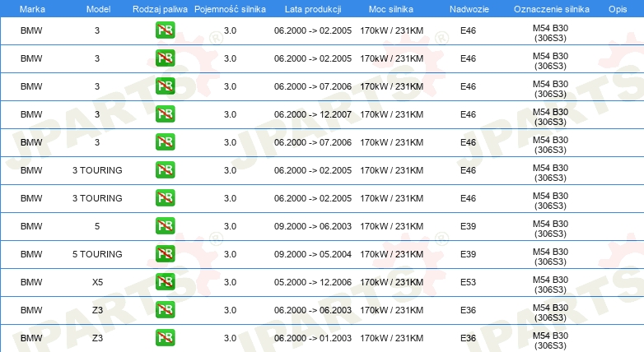
Task: Click the Rodzaj paliwa column header
Action: coord(160,9)
